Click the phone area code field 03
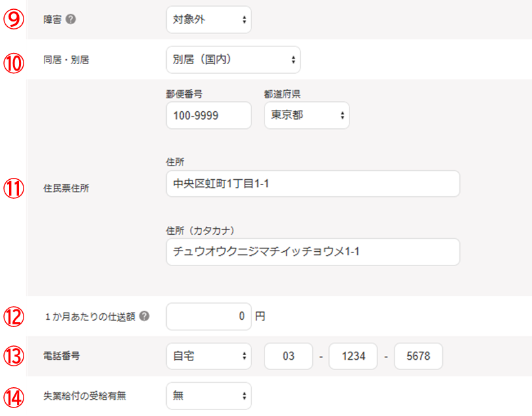Viewport: 532px width, 416px height. [288, 356]
